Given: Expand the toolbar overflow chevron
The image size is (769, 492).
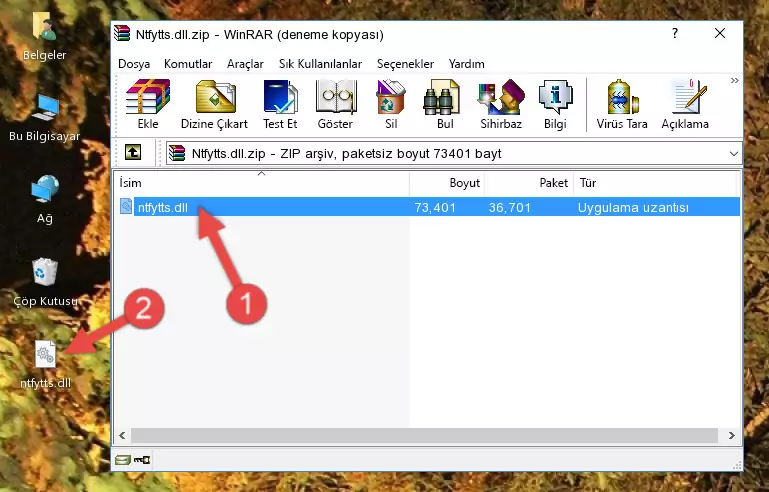Looking at the screenshot, I should (x=734, y=80).
